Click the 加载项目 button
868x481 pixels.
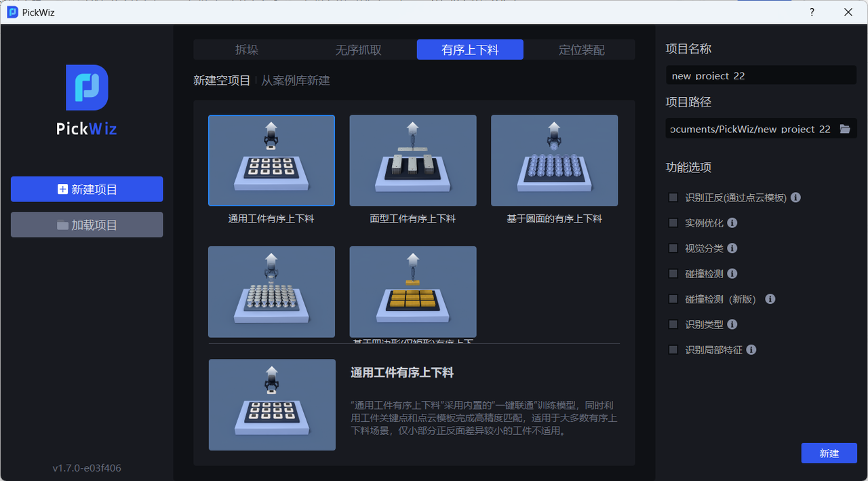click(x=87, y=225)
